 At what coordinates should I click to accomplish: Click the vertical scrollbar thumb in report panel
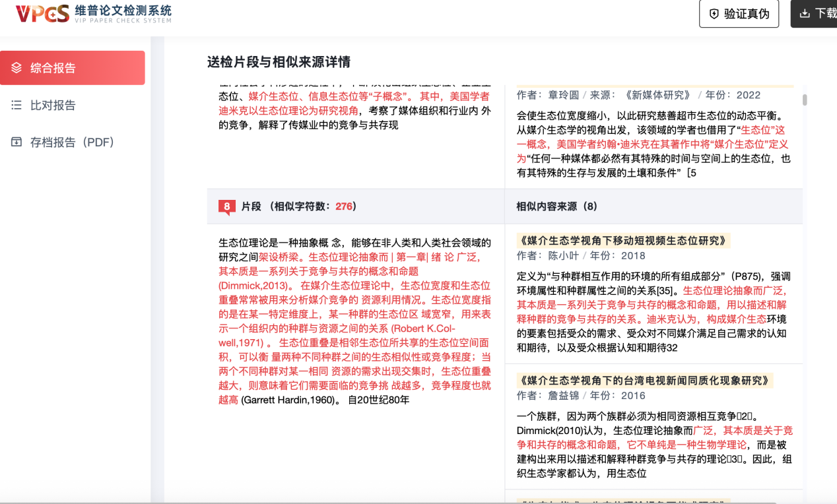pos(805,100)
